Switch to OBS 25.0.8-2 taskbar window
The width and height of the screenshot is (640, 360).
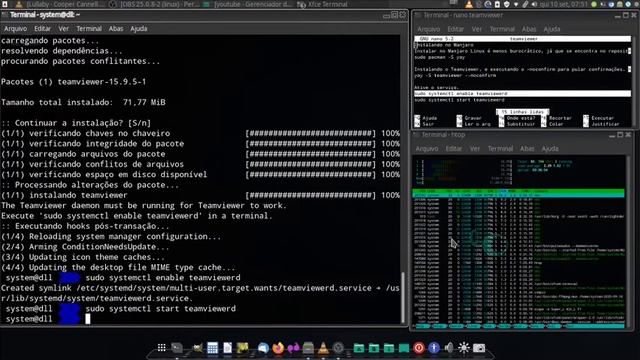(x=154, y=4)
